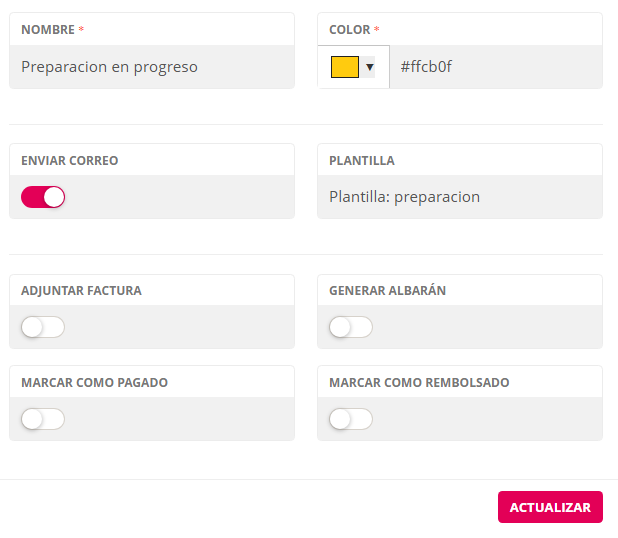Open the color picker dropdown arrow
Screen dimensions: 618x538
point(370,67)
